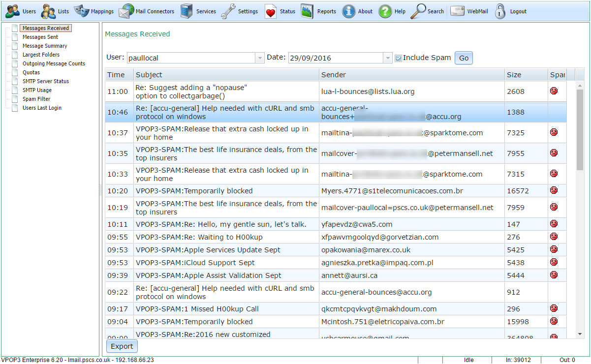Open Settings wrench icon
Screen dimensions: 591x364
pos(228,11)
